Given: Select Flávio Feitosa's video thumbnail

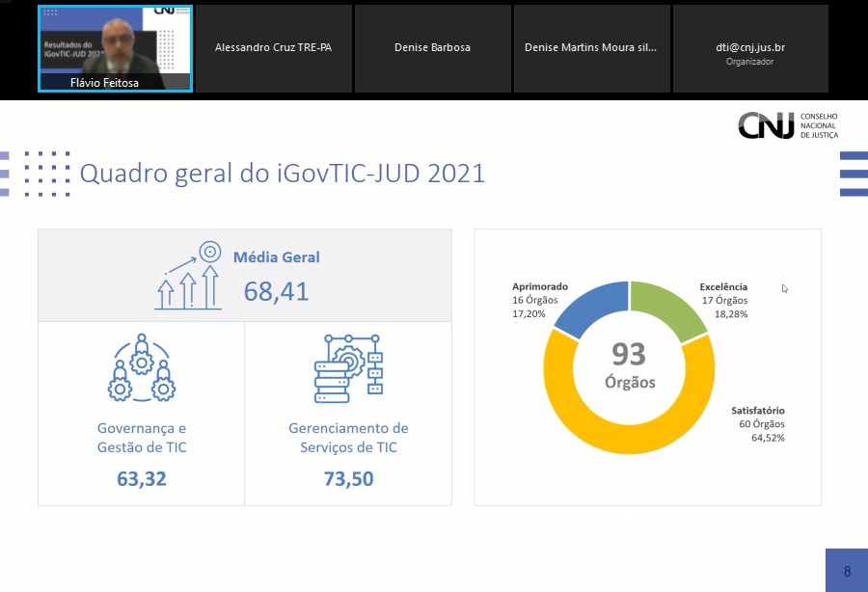Looking at the screenshot, I should (116, 48).
